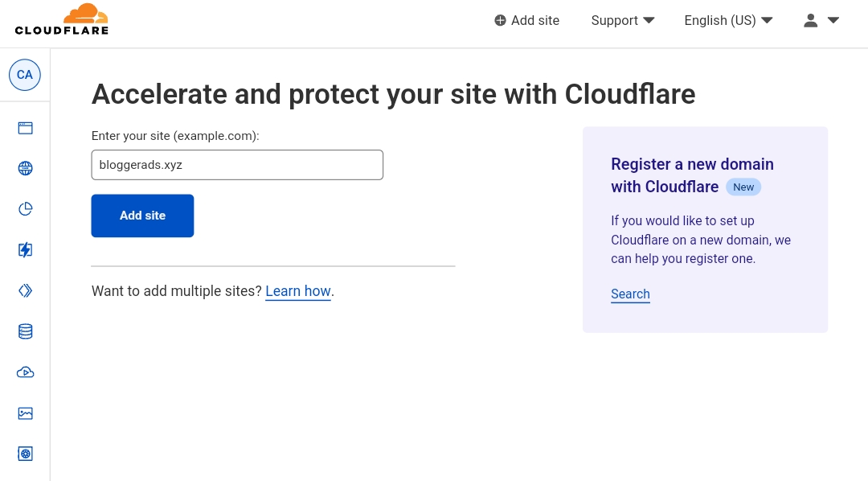868x481 pixels.
Task: Open the database storage sidebar icon
Action: click(x=26, y=331)
